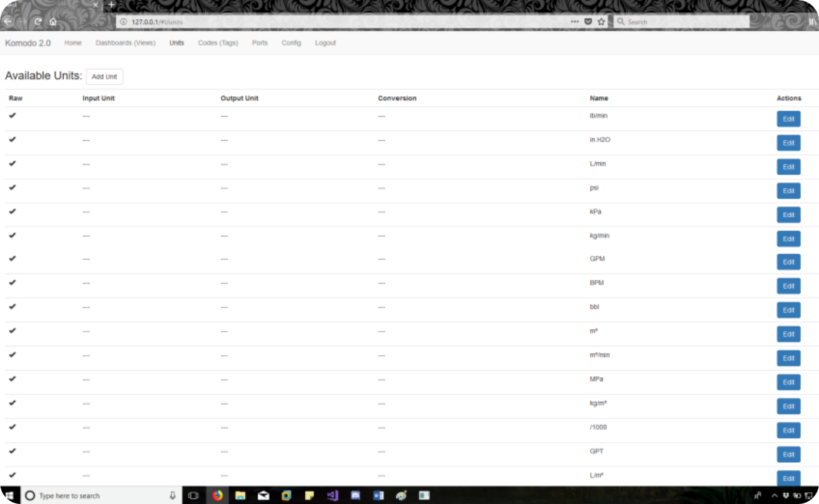The image size is (819, 504).
Task: Click the Output Unit column header
Action: 239,98
